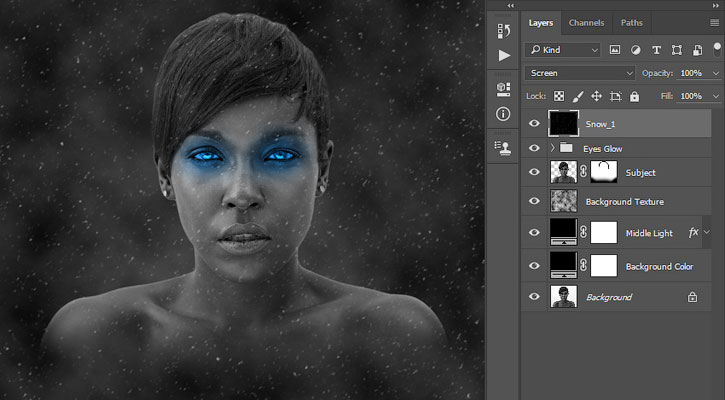This screenshot has height=400, width=725.
Task: Hide the Snow_1 layer
Action: click(534, 123)
